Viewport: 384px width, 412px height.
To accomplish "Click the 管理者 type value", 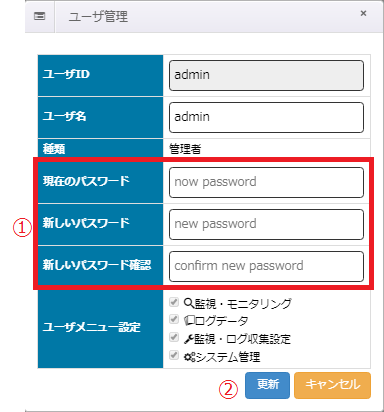I will click(185, 149).
